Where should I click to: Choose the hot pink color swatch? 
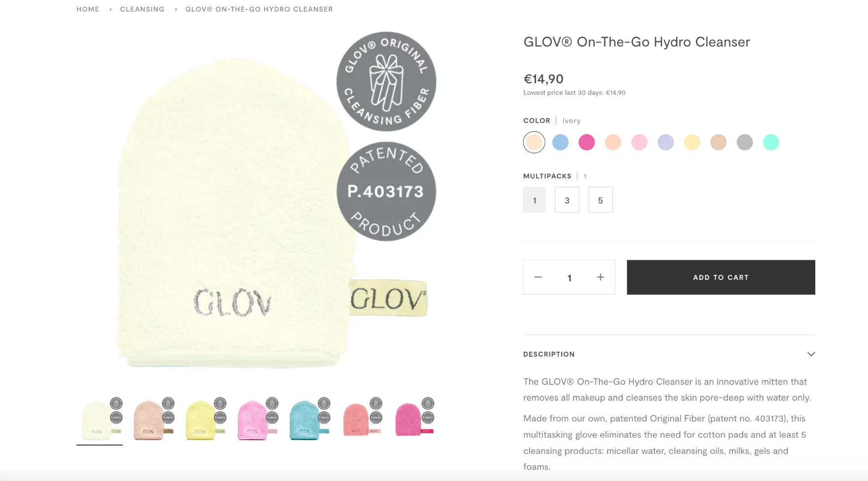[587, 142]
